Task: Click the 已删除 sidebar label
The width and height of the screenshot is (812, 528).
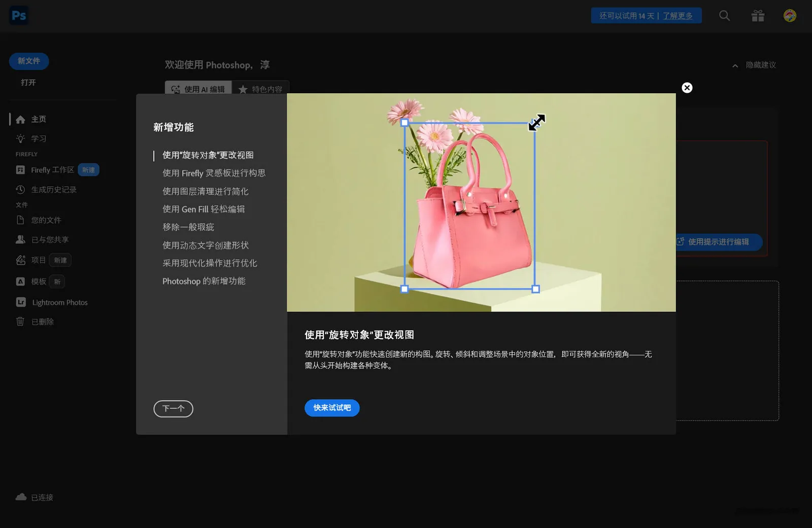Action: pyautogui.click(x=43, y=322)
